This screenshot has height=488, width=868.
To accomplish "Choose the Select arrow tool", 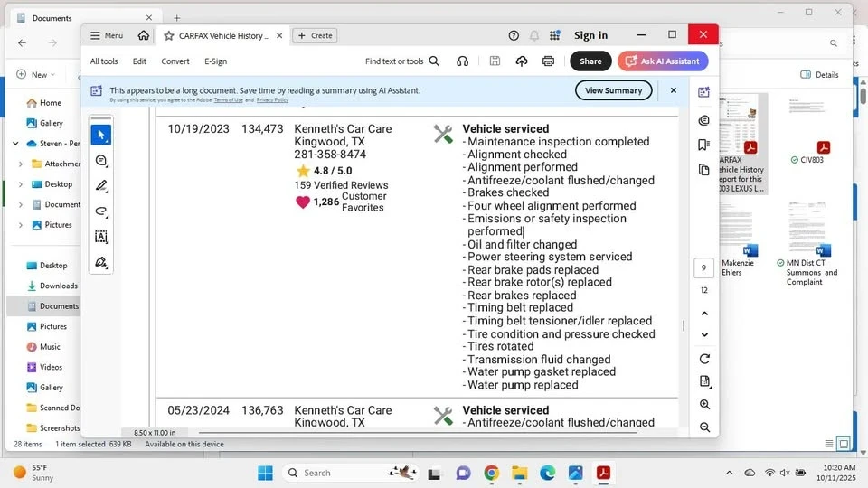I will click(x=101, y=135).
